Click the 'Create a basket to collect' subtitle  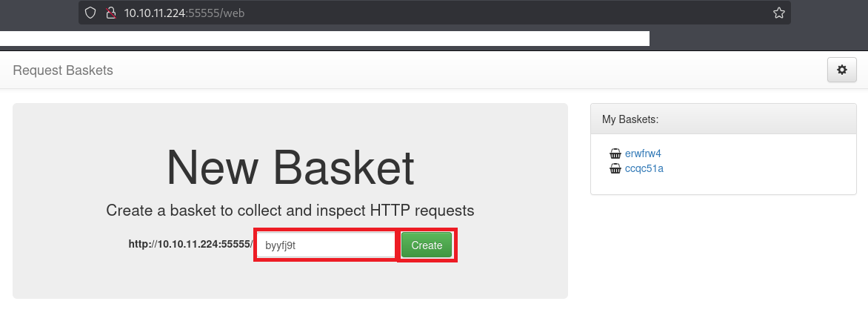[x=290, y=211]
